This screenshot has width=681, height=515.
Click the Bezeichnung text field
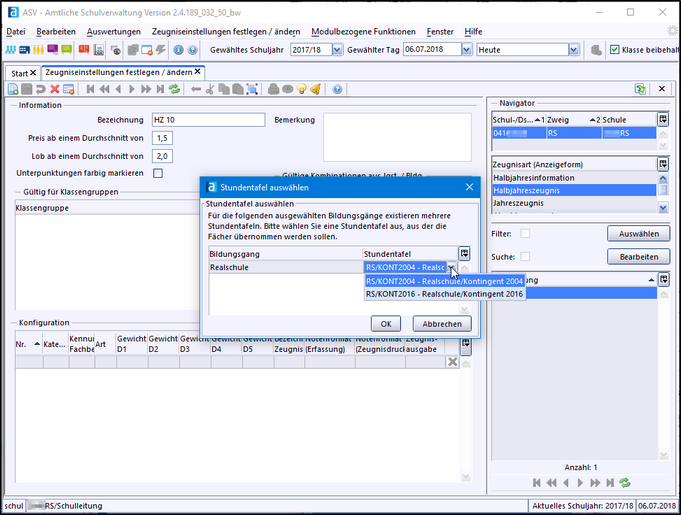click(208, 120)
